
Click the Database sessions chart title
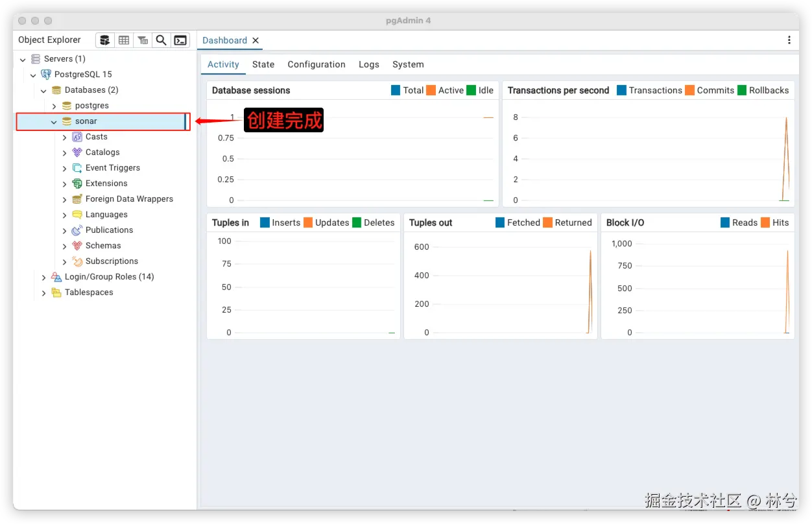click(251, 90)
